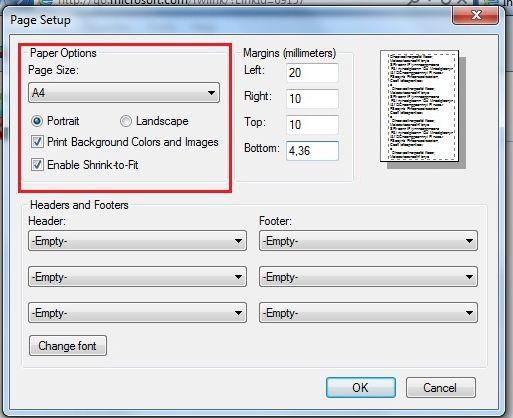Open the Page Size A4 dropdown
The width and height of the screenshot is (513, 418).
click(124, 92)
